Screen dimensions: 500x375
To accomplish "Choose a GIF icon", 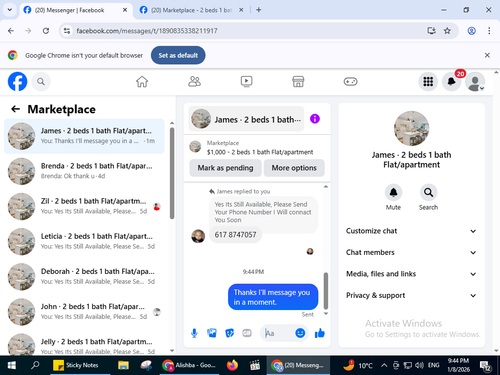I will [x=247, y=333].
